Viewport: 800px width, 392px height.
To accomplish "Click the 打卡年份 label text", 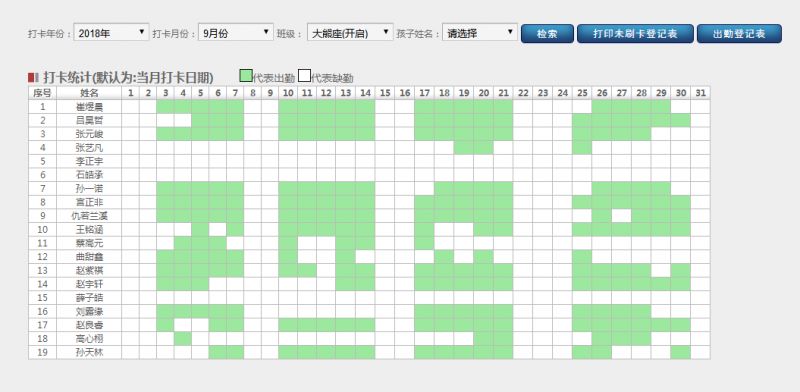I will coord(50,34).
